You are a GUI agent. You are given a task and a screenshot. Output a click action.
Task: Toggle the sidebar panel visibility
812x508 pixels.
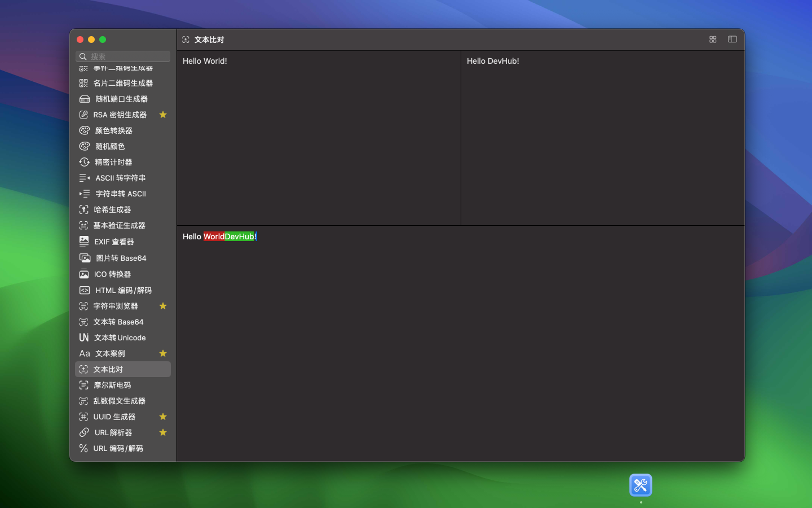click(732, 40)
